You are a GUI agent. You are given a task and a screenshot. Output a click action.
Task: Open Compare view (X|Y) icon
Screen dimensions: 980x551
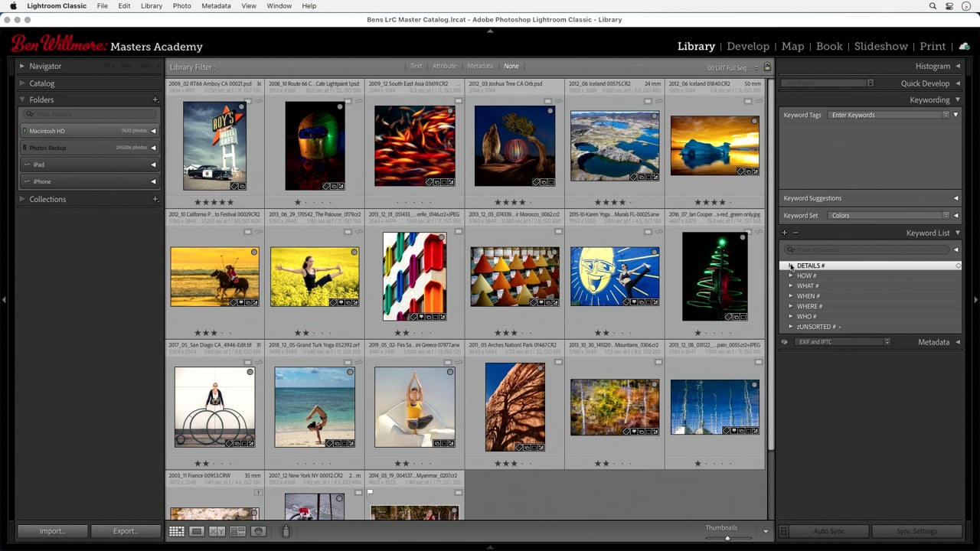pos(217,531)
